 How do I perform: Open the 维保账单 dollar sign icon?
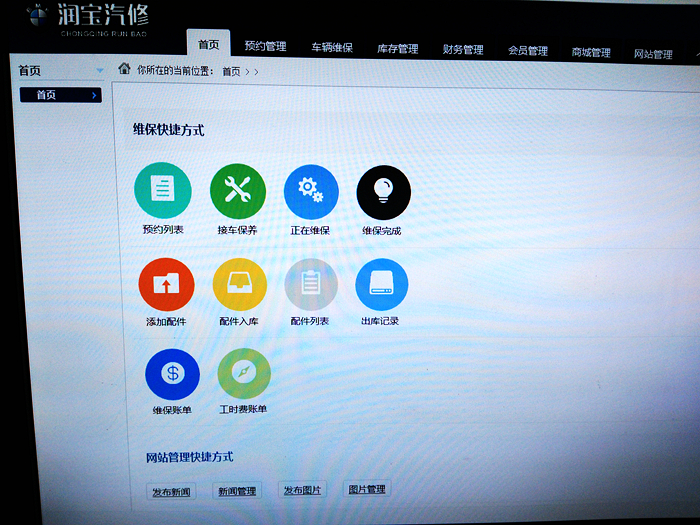tap(172, 374)
